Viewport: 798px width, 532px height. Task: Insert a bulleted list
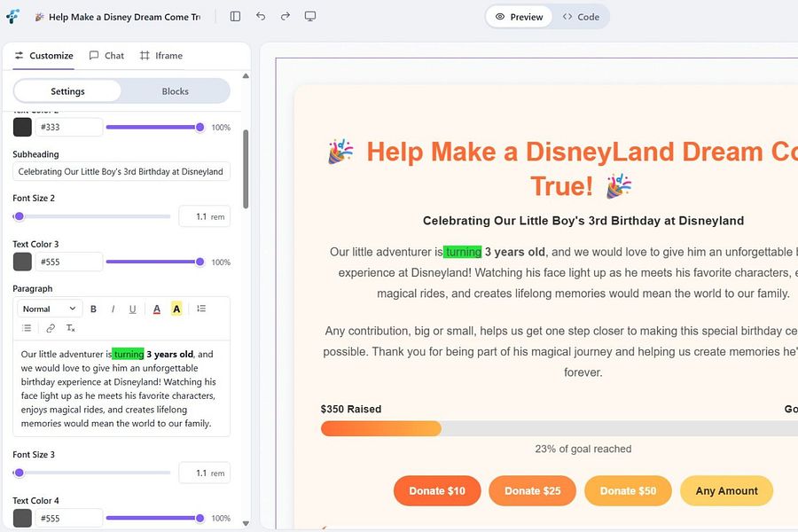(x=27, y=328)
